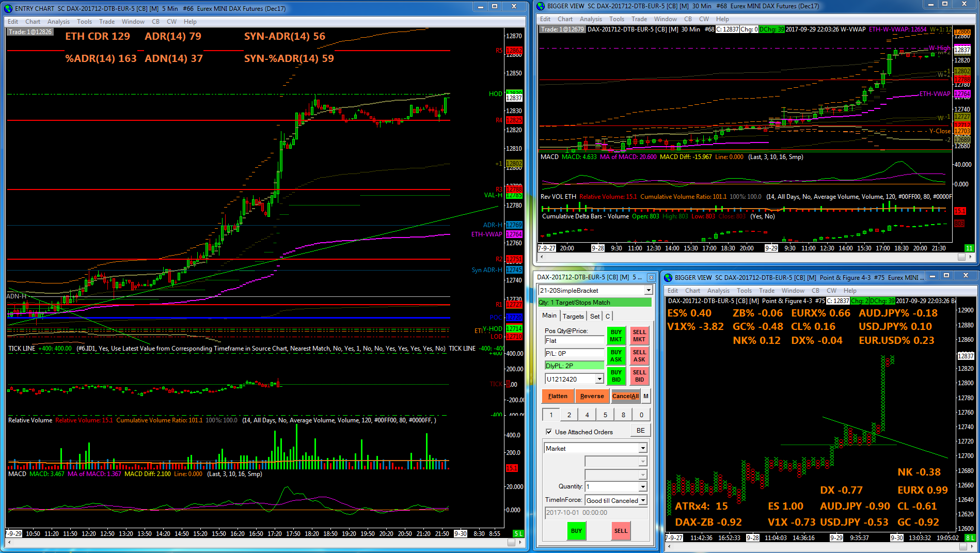The width and height of the screenshot is (980, 553).
Task: Click the magenta ETH-VWAP marker on the 30 Min chart
Action: [x=962, y=94]
